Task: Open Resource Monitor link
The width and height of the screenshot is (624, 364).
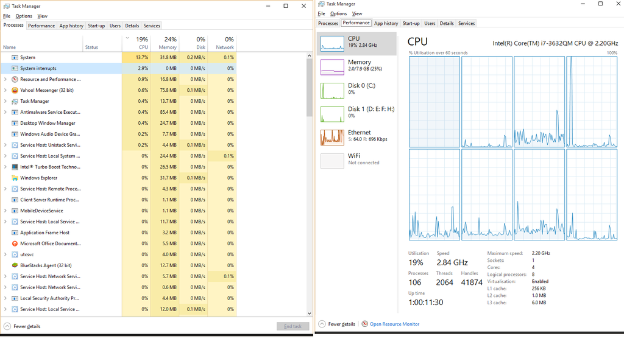Action: pos(394,324)
